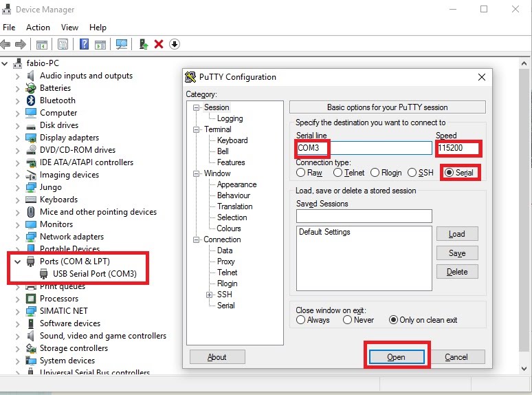Viewport: 532px width, 395px height.
Task: Click the Processors chip icon
Action: point(31,299)
